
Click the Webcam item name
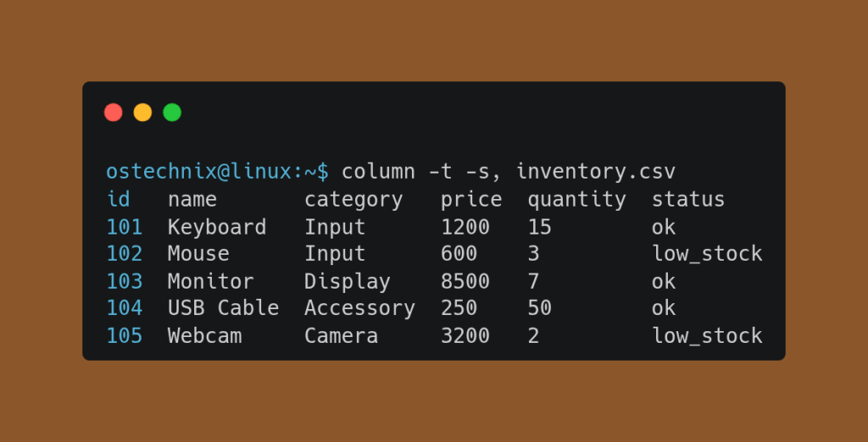click(x=204, y=335)
